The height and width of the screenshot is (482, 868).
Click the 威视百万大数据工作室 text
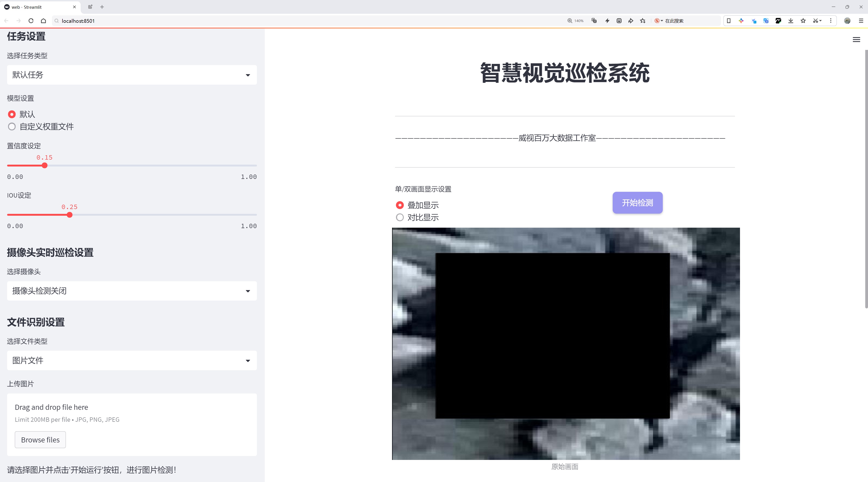557,138
